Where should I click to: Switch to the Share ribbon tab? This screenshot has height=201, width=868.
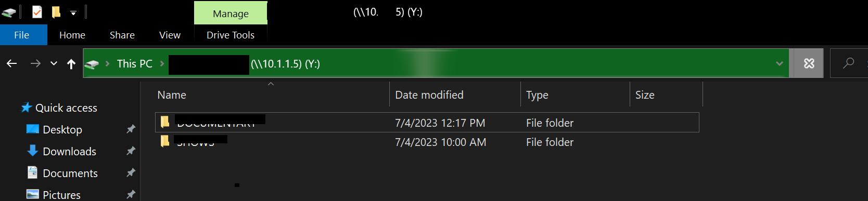pos(122,35)
